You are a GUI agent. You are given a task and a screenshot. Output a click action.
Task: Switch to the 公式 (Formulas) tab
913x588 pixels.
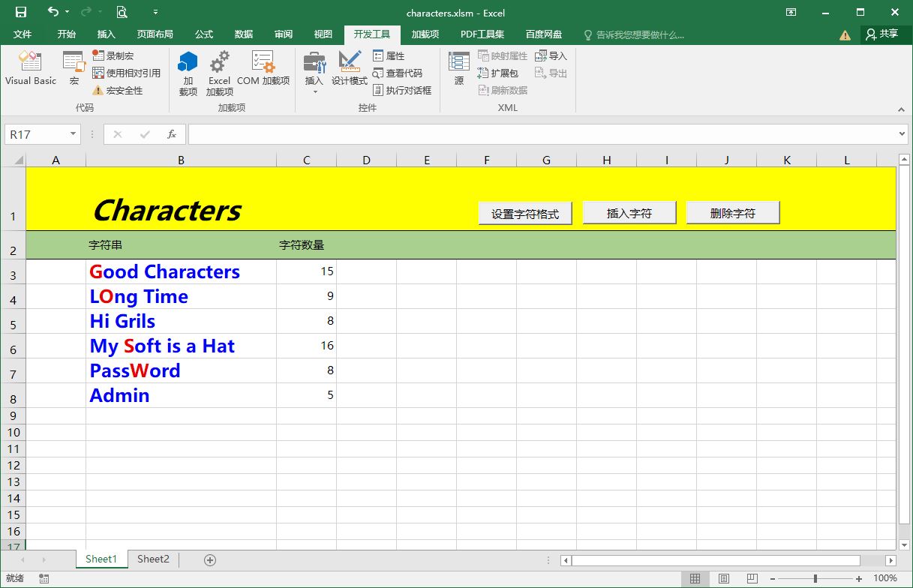204,34
